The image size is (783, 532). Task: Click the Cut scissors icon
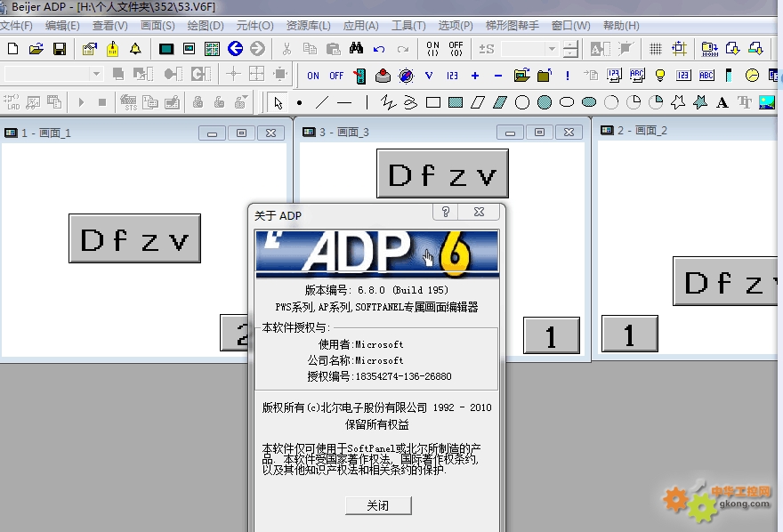pos(287,48)
